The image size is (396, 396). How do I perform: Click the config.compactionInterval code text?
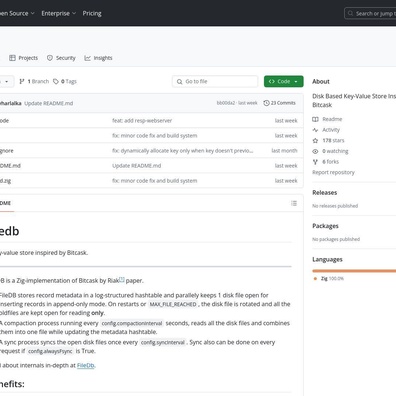tap(132, 323)
